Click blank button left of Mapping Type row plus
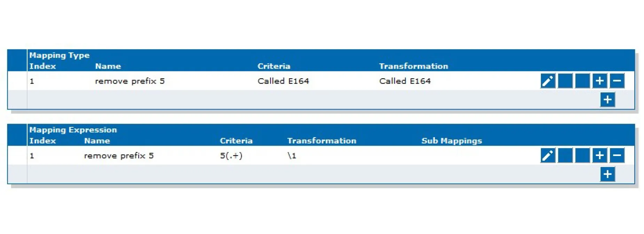The width and height of the screenshot is (644, 234). [582, 81]
